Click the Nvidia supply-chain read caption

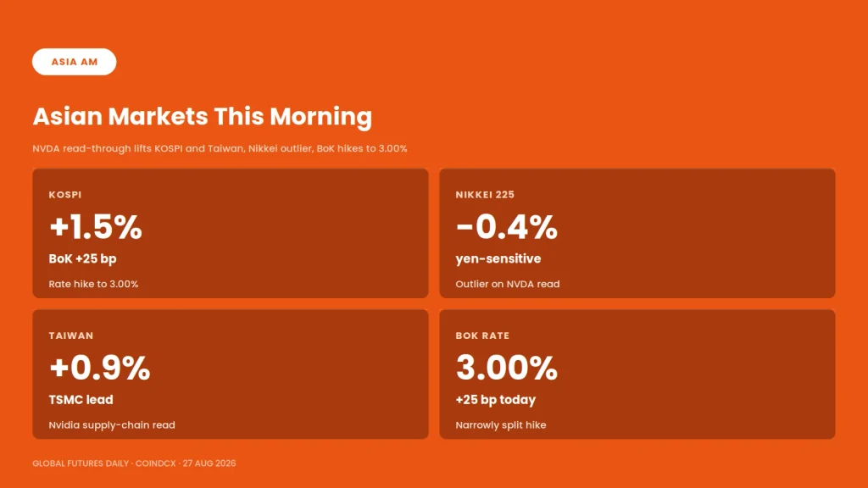coord(112,425)
